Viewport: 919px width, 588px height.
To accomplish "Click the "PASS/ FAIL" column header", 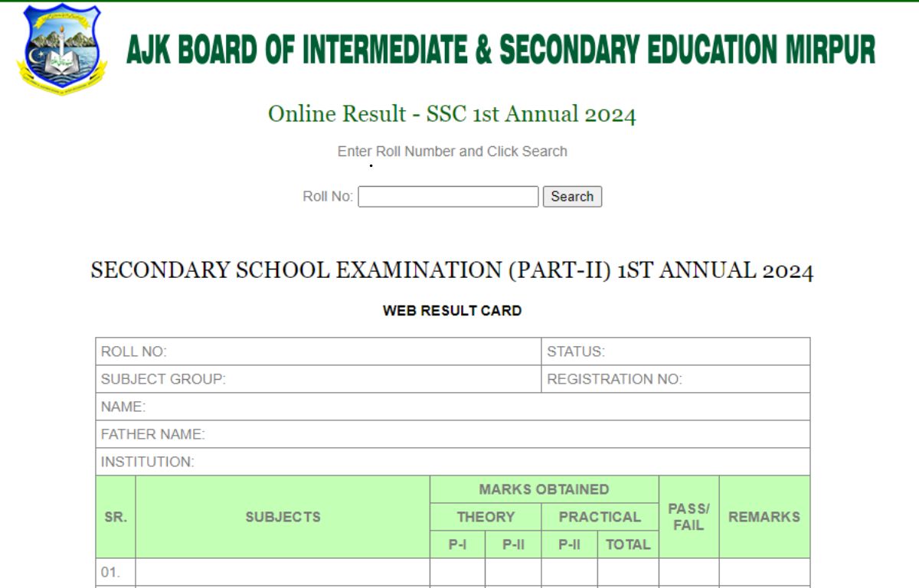I will click(x=688, y=517).
